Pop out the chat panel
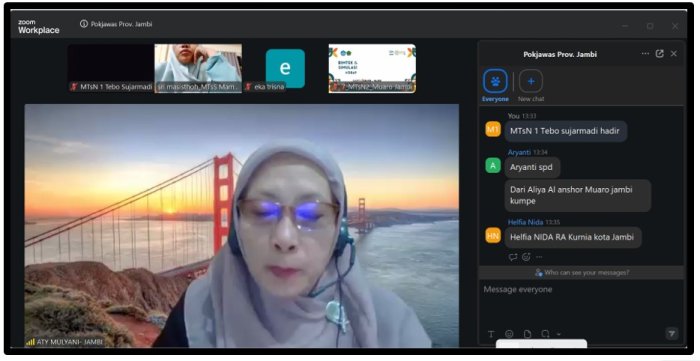This screenshot has height=361, width=700. click(x=659, y=54)
